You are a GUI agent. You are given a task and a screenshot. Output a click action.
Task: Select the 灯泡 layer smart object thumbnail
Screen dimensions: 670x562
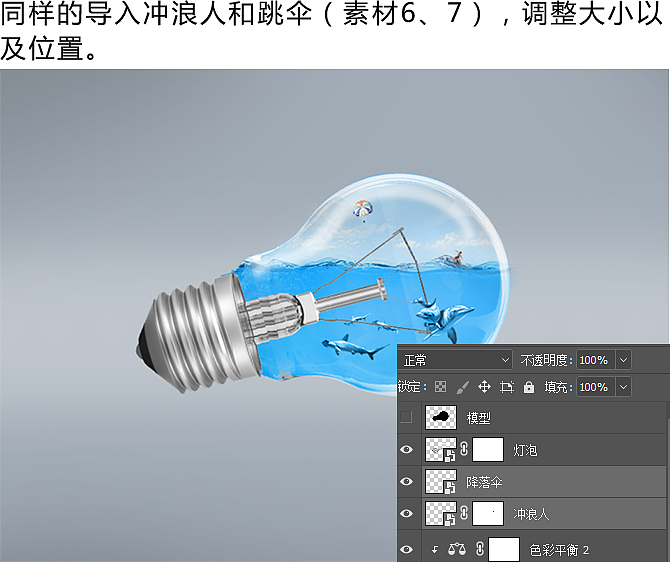(x=441, y=450)
